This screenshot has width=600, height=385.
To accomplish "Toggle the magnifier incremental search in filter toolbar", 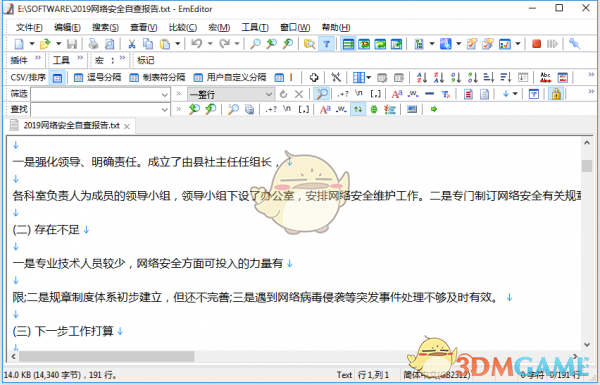I will pyautogui.click(x=322, y=94).
